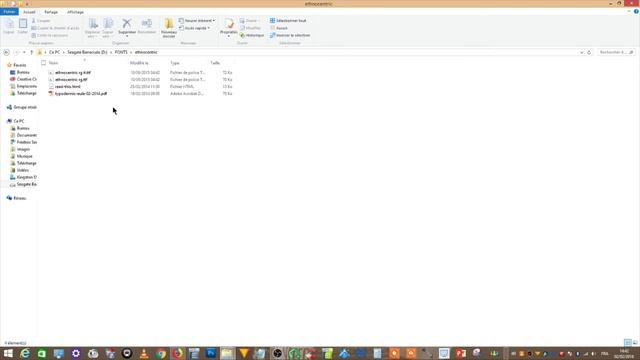This screenshot has width=640, height=360.
Task: Switch to the Partage ribbon tab
Action: pyautogui.click(x=51, y=12)
